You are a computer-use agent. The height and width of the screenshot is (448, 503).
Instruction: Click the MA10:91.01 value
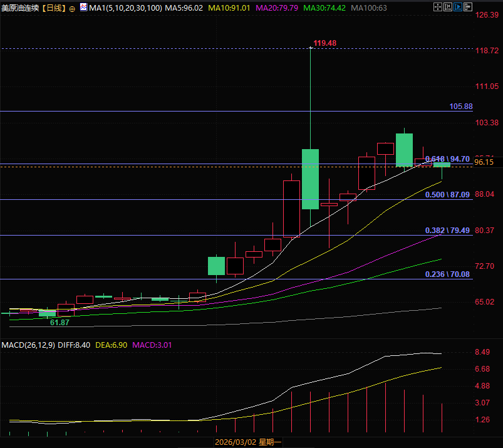coord(229,8)
